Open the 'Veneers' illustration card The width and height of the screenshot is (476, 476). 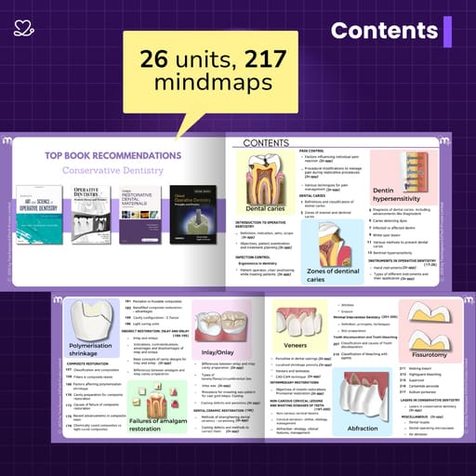coord(299,326)
